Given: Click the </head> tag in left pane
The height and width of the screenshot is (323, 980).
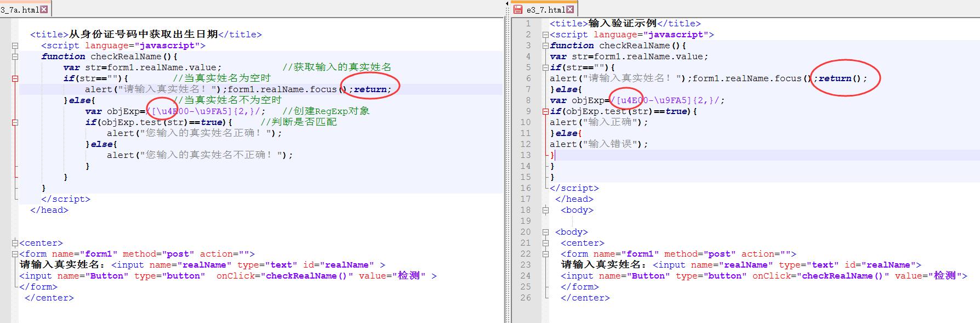Looking at the screenshot, I should click(x=49, y=210).
